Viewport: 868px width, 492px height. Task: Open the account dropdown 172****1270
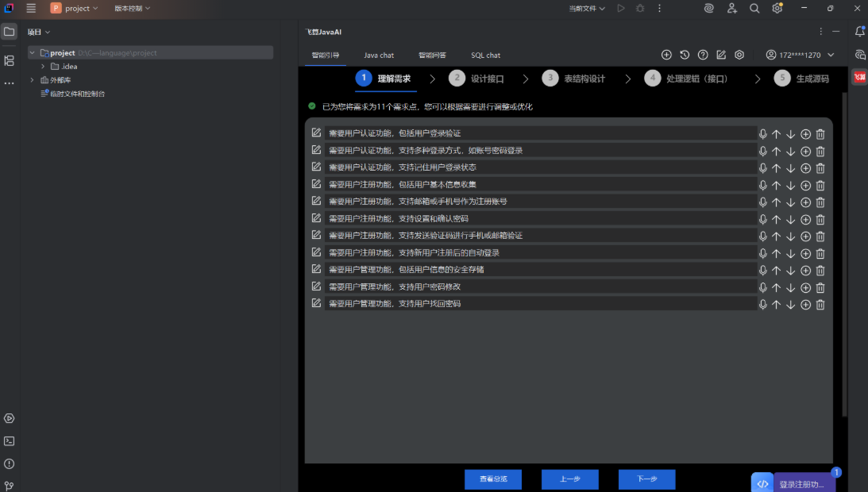coord(800,55)
